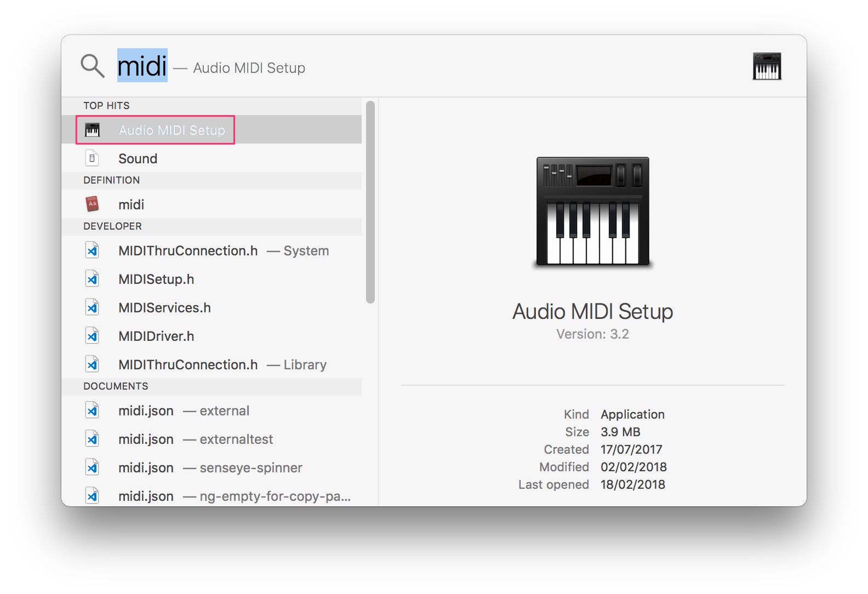Click the Audio MIDI Setup preview title
The width and height of the screenshot is (868, 594).
593,311
